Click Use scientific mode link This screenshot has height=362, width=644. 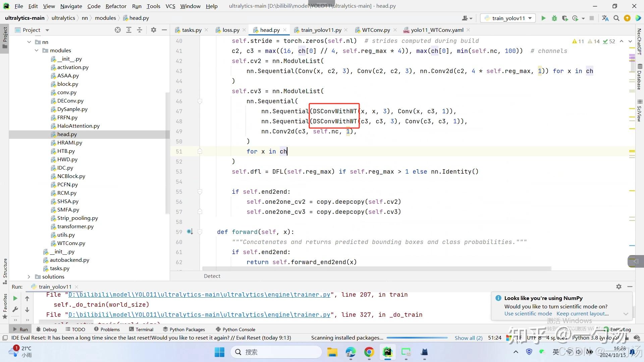point(528,314)
